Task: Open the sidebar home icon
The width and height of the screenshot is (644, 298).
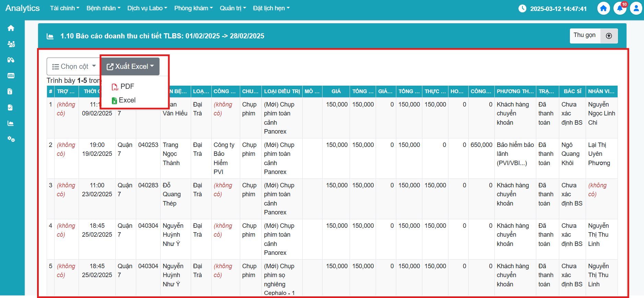Action: tap(11, 28)
